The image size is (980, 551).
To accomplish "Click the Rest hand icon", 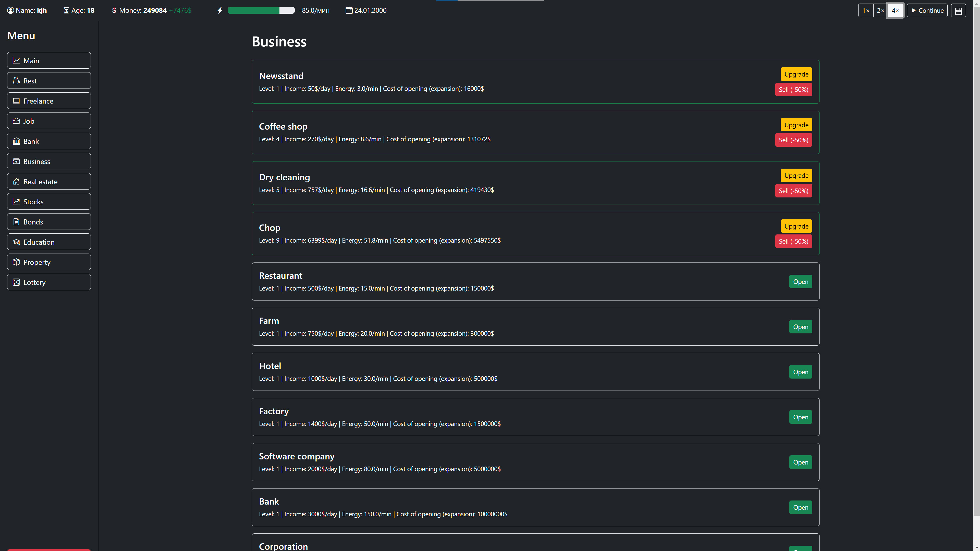I will point(16,80).
